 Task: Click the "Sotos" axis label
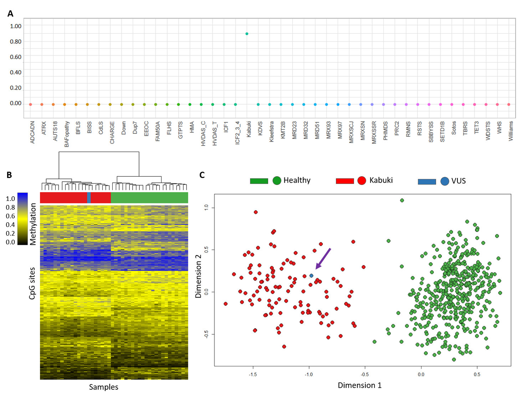click(x=454, y=128)
